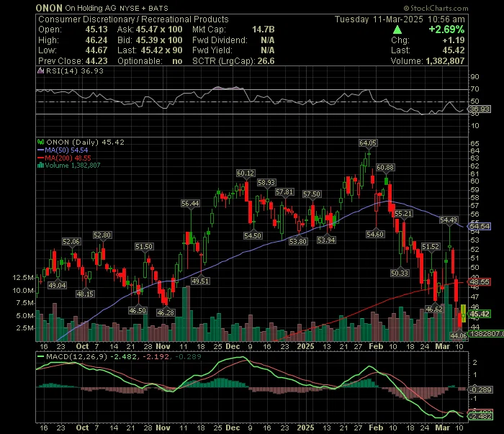Select the Mkt Cap value 14.7B
Viewport: 504px width, 434px height.
click(264, 30)
